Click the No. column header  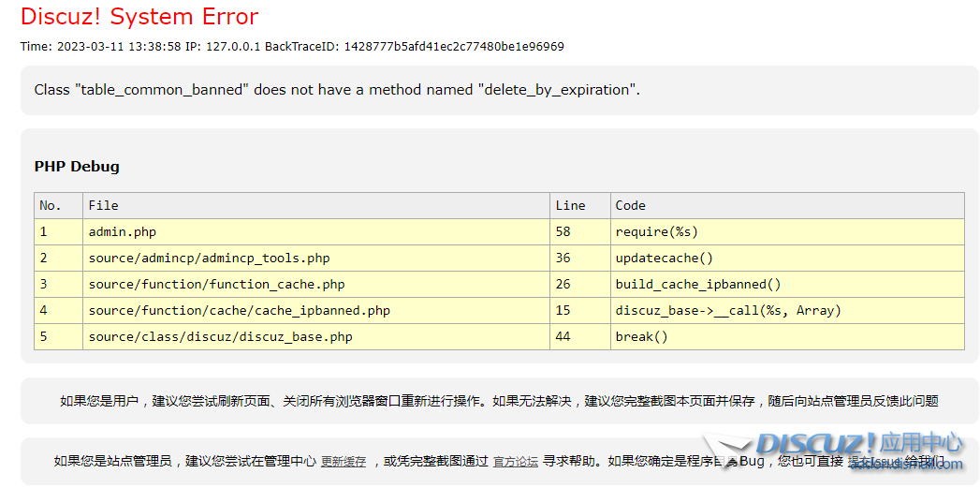59,205
